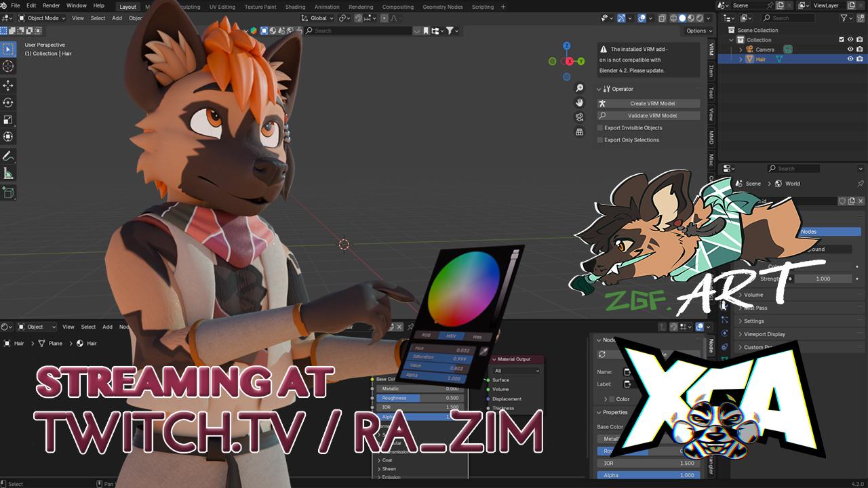Select the Annotate tool
The width and height of the screenshot is (868, 488).
pyautogui.click(x=8, y=157)
